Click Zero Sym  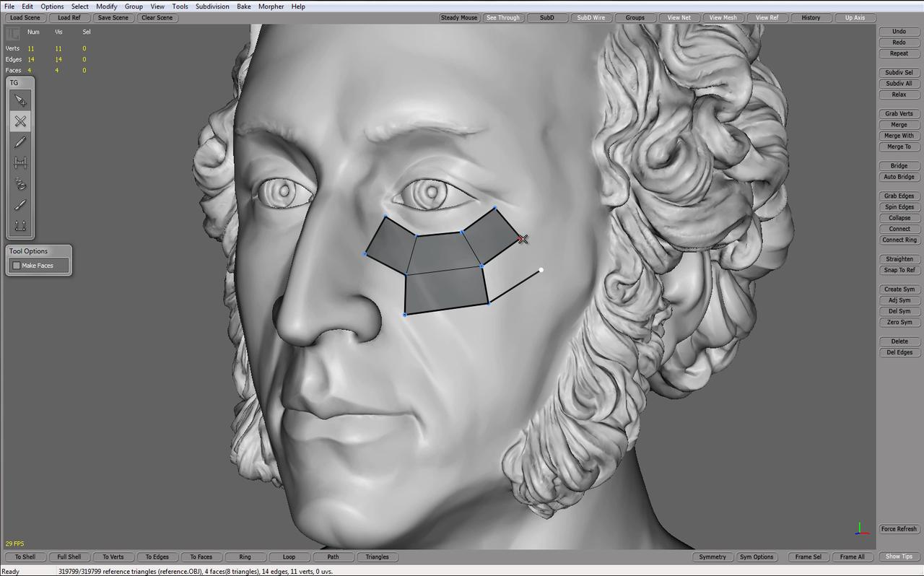[x=899, y=322]
